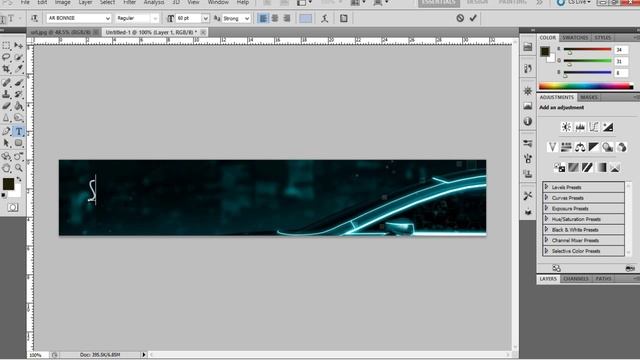Screen dimensions: 640x360
Task: Expand Curves Presets
Action: pos(547,198)
